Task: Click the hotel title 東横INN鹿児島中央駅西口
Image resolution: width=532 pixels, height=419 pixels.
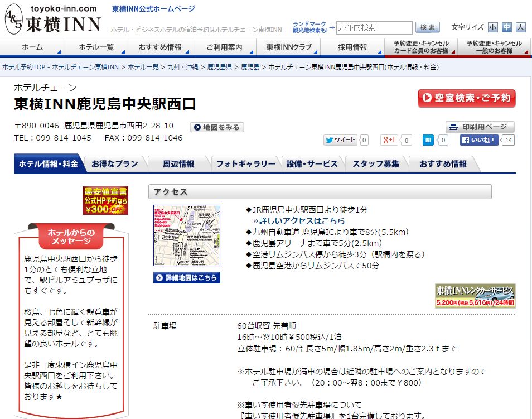Action: point(105,104)
